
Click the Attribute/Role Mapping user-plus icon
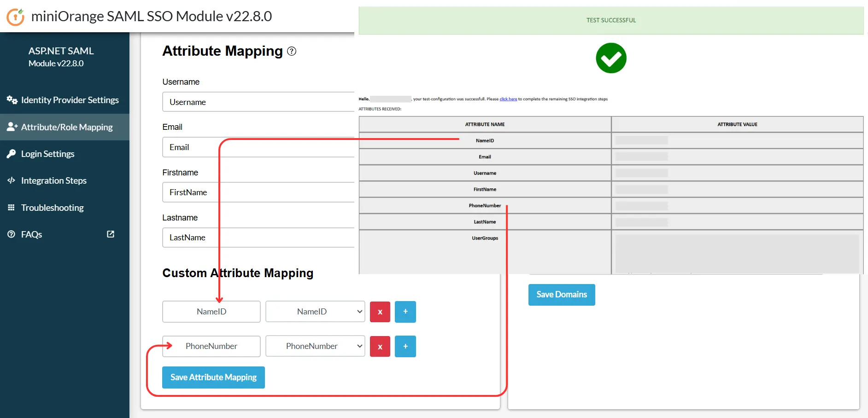pyautogui.click(x=12, y=127)
